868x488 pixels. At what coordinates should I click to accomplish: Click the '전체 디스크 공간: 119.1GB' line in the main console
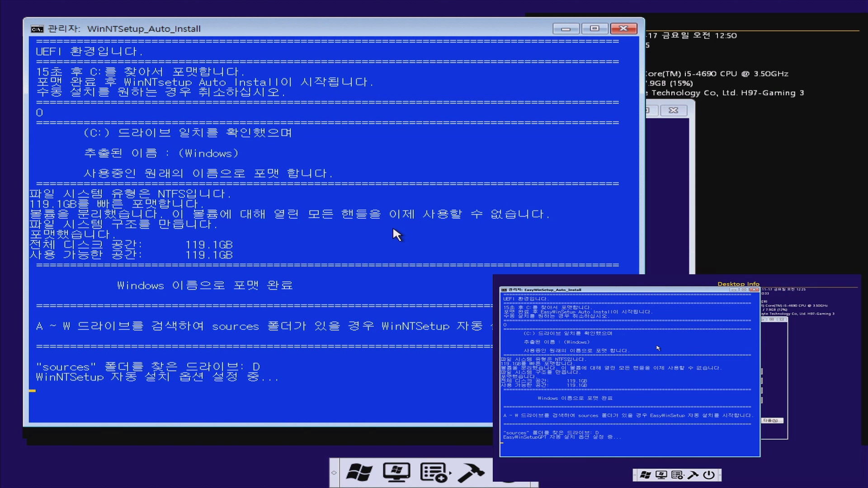click(x=131, y=245)
